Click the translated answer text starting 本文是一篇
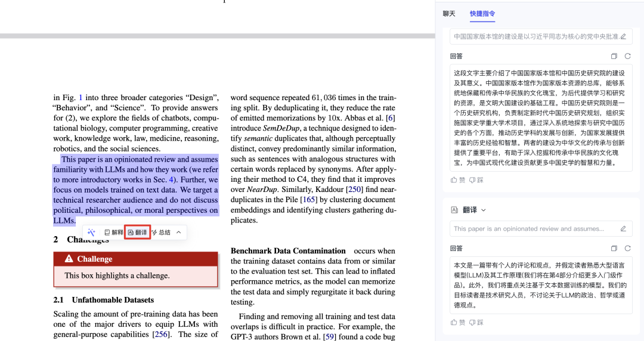This screenshot has width=644, height=341. [540, 285]
